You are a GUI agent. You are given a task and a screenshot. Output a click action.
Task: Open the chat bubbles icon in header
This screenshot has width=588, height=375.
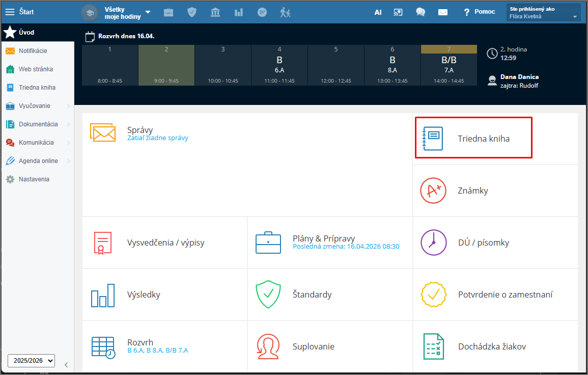421,12
